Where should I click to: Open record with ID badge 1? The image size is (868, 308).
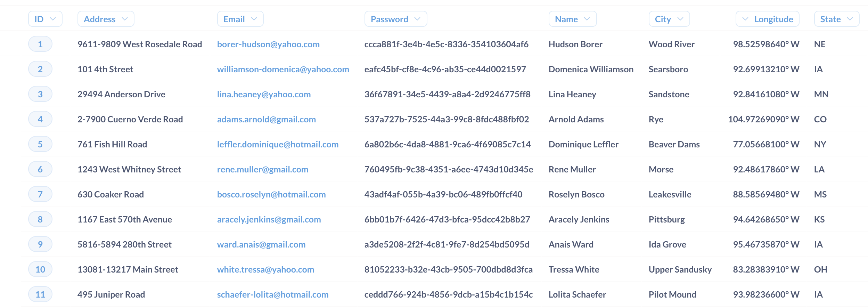coord(40,44)
